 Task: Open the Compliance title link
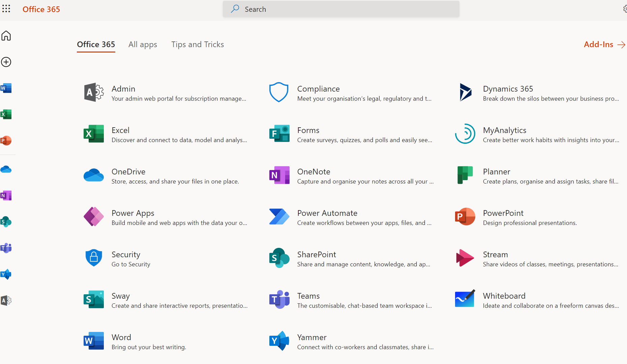(319, 89)
